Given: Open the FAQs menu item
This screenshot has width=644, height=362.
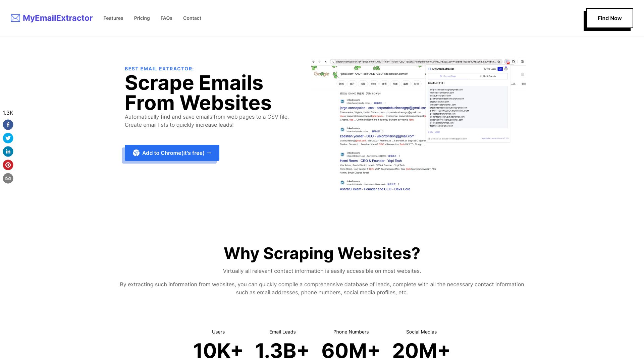Looking at the screenshot, I should click(166, 18).
